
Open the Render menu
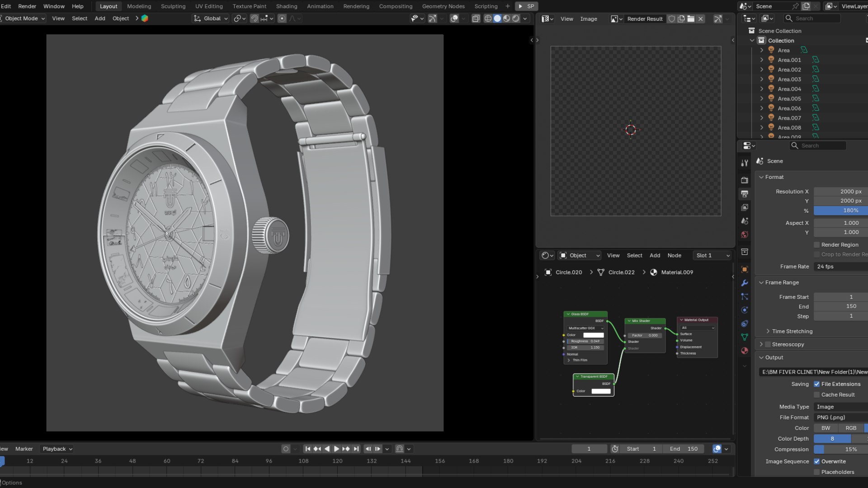click(27, 6)
